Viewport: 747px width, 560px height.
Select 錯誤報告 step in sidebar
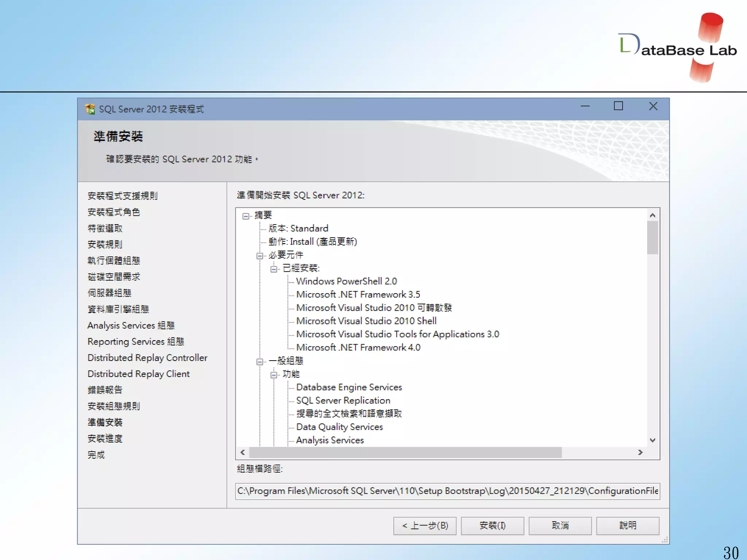tap(105, 390)
